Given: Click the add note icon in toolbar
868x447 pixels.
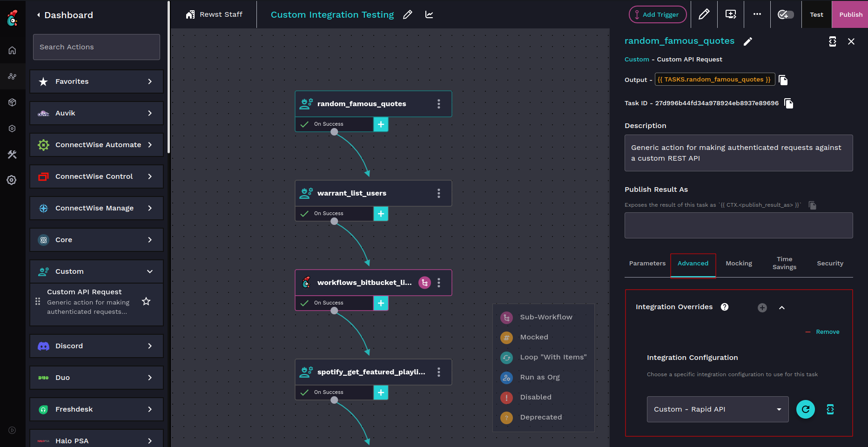Looking at the screenshot, I should [x=731, y=14].
